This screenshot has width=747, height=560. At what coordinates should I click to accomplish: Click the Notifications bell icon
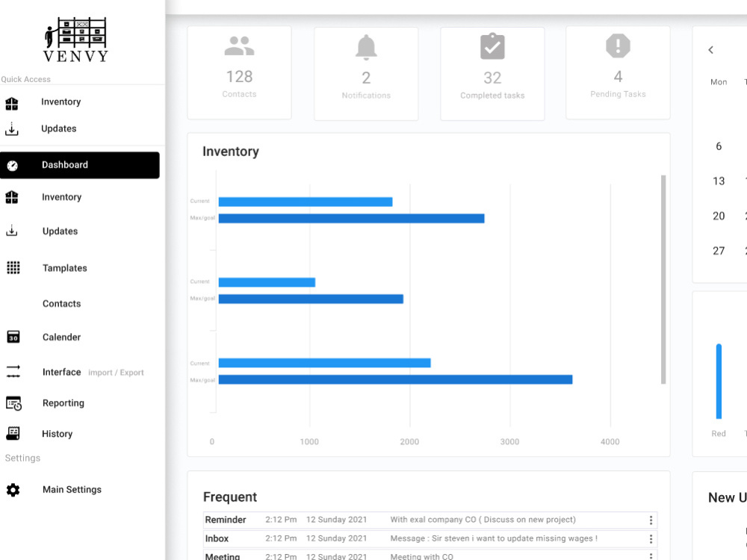(366, 47)
